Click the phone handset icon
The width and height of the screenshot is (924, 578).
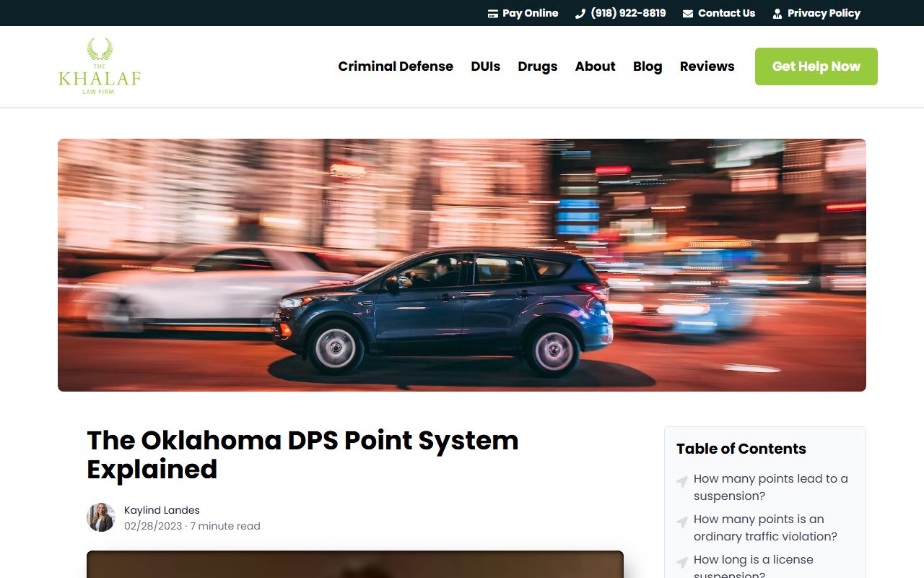[580, 14]
